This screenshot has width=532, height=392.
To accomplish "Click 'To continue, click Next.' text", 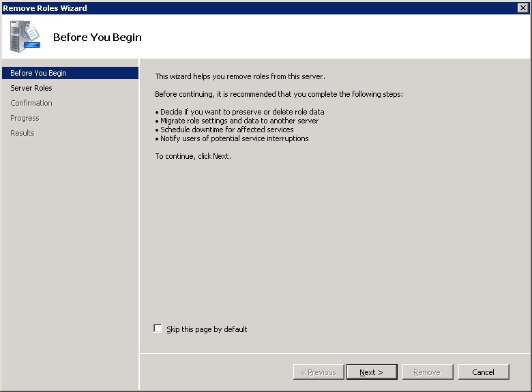I will 193,156.
